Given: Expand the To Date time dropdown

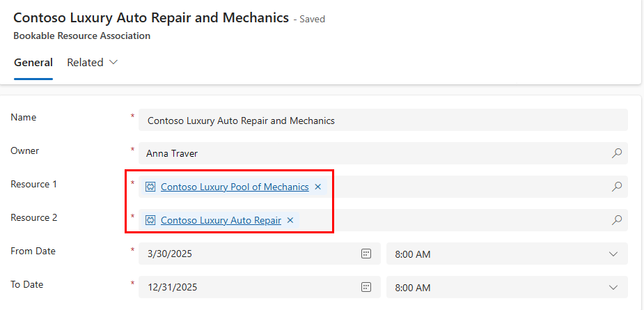Looking at the screenshot, I should pos(613,287).
